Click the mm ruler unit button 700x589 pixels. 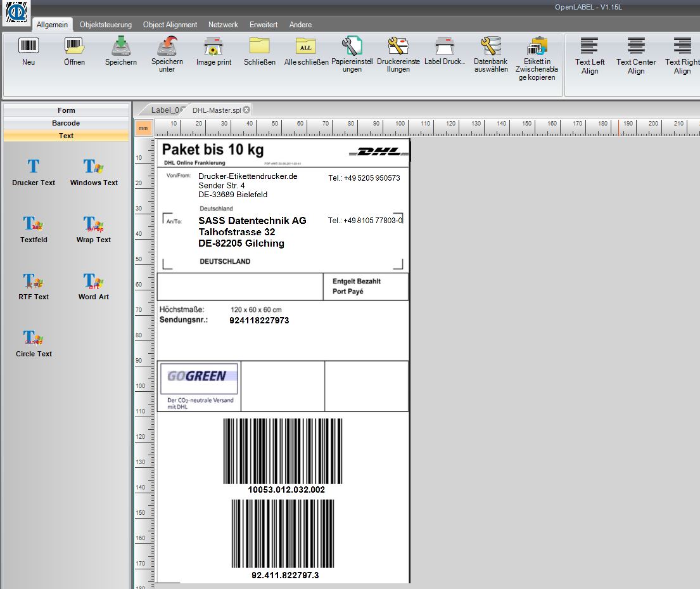pos(143,128)
